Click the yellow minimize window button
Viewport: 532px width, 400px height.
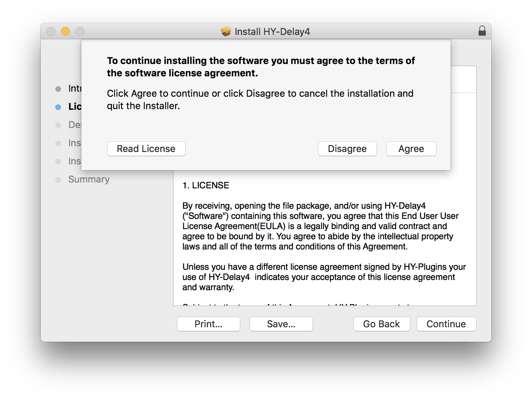[65, 31]
